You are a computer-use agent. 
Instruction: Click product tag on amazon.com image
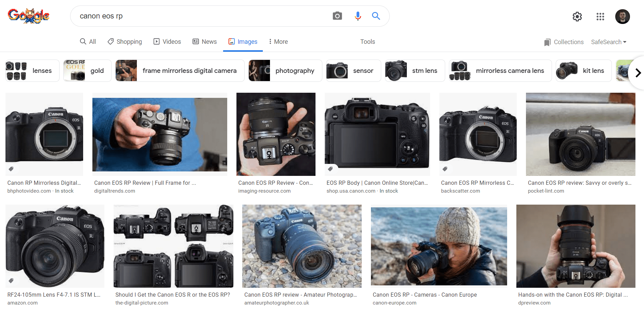point(11,281)
